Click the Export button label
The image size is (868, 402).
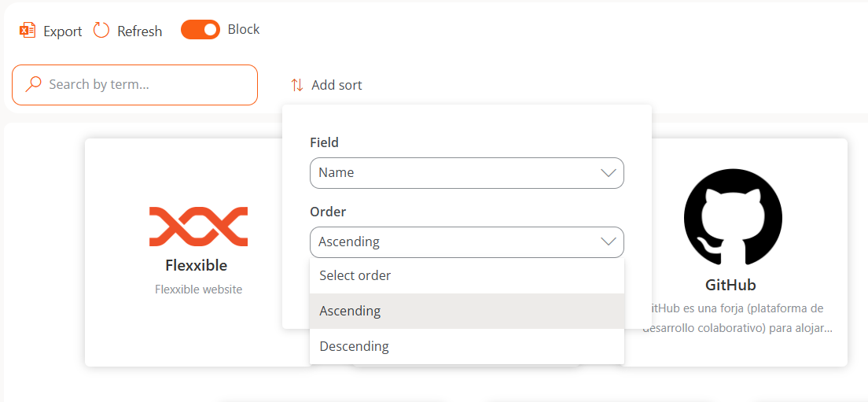click(x=63, y=31)
